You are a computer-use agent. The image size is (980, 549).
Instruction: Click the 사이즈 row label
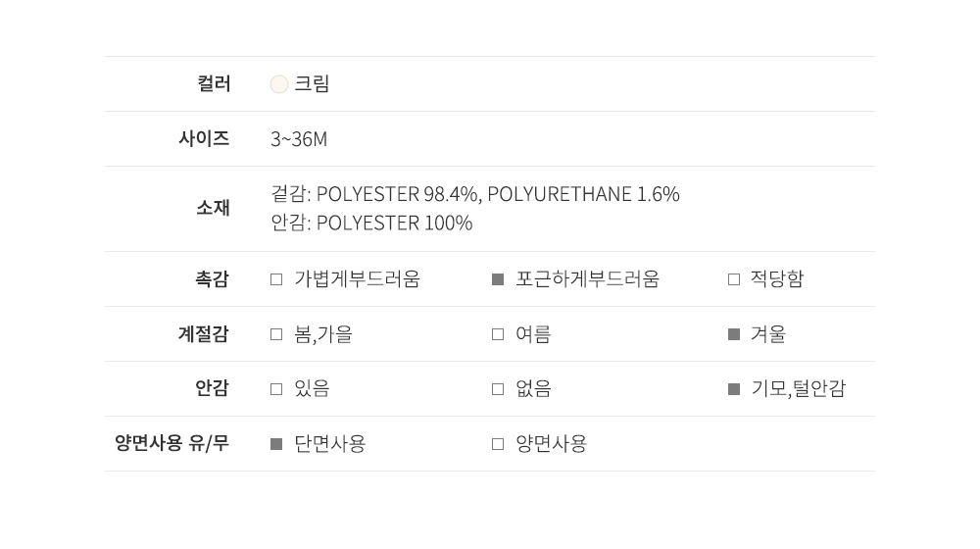click(204, 139)
